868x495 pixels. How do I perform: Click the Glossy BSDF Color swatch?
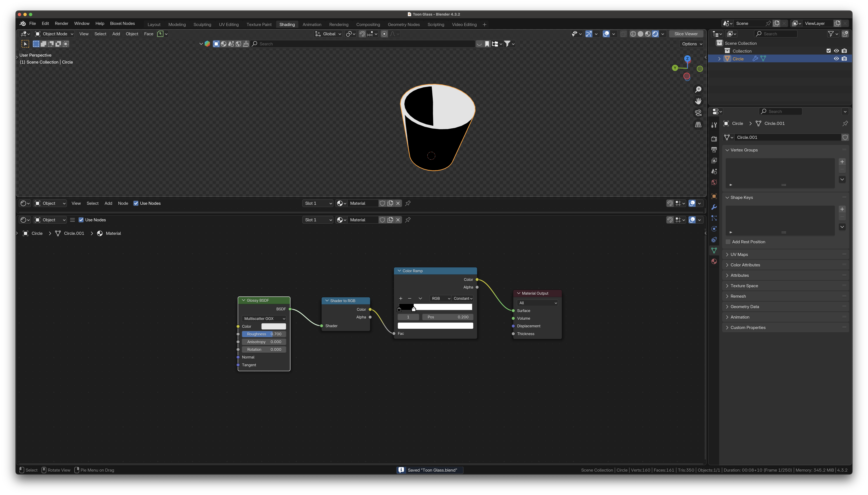(274, 326)
